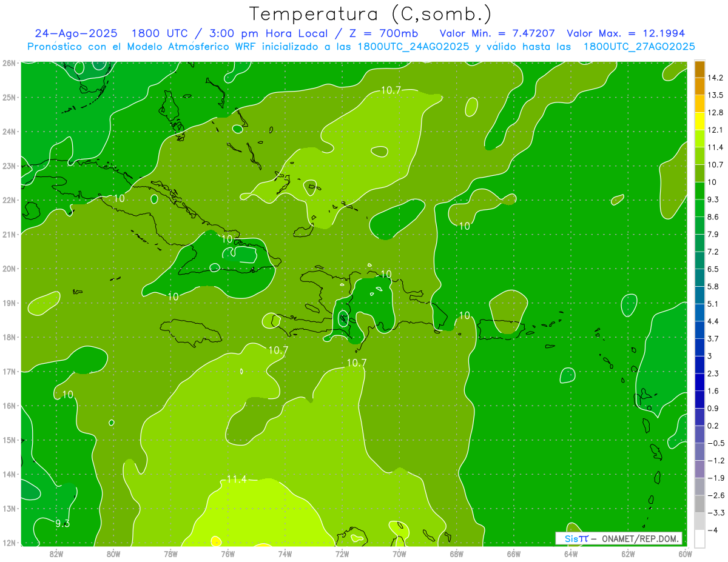This screenshot has height=562, width=728.
Task: Pick the orange swatch between 14.2 and 13.5
Action: (x=700, y=87)
